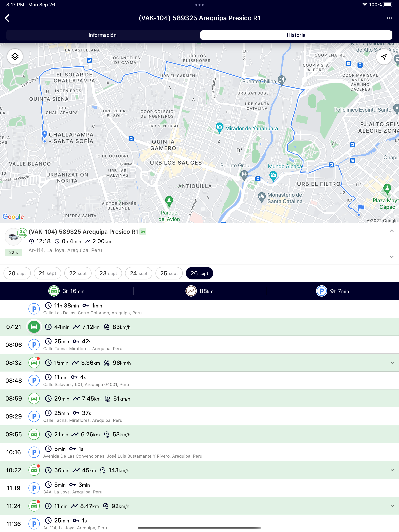Tap the Plaza Mayta Cápac park marker
The width and height of the screenshot is (399, 532).
point(387,189)
